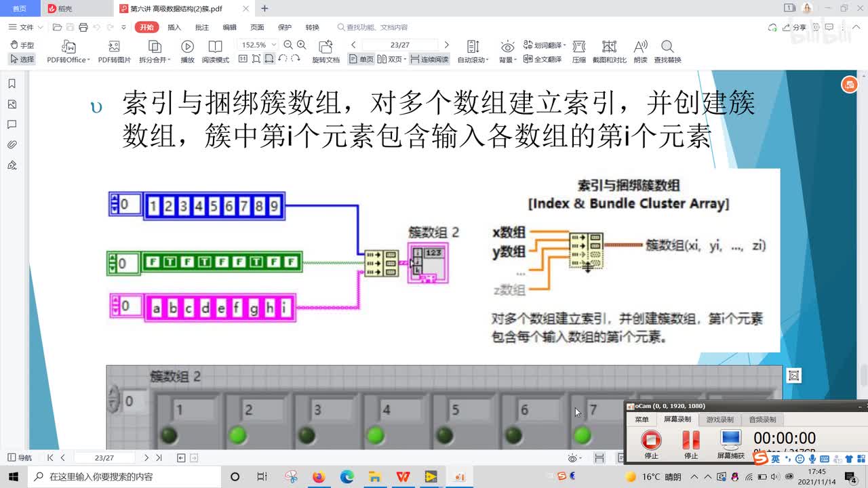Switch to the 首页 home tab

(20, 8)
